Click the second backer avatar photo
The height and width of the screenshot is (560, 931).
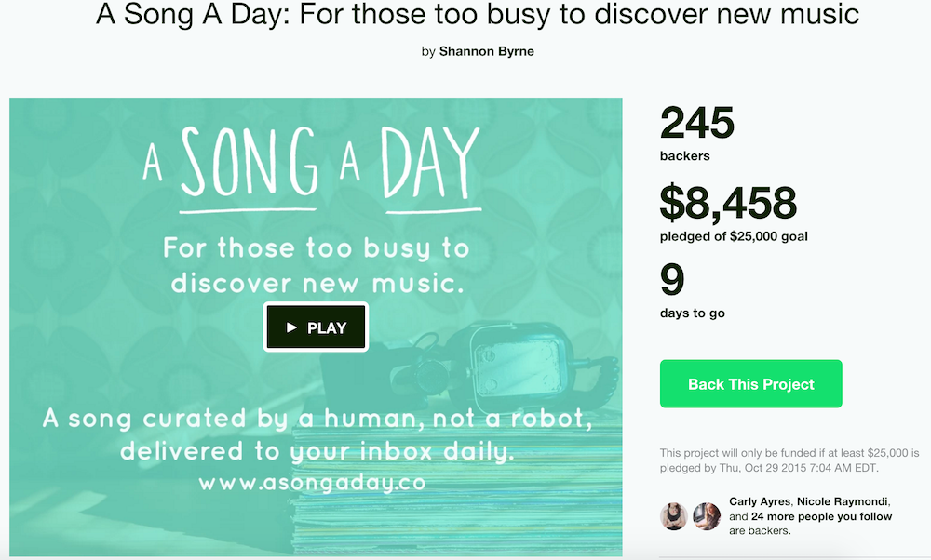(x=707, y=516)
